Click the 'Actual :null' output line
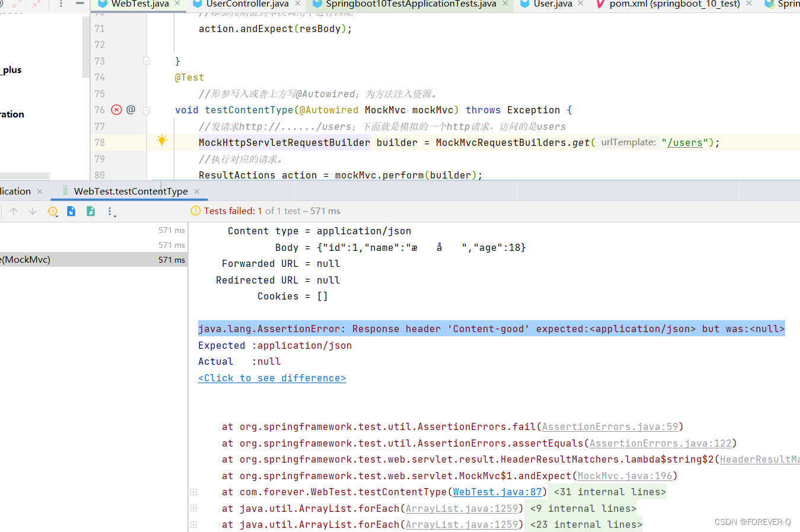The image size is (800, 532). point(239,362)
